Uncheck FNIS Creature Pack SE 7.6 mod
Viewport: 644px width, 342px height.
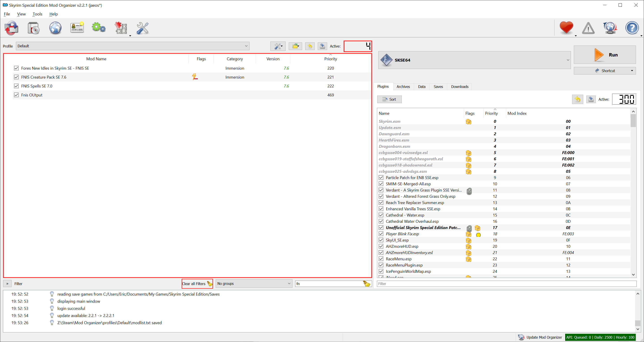point(16,77)
